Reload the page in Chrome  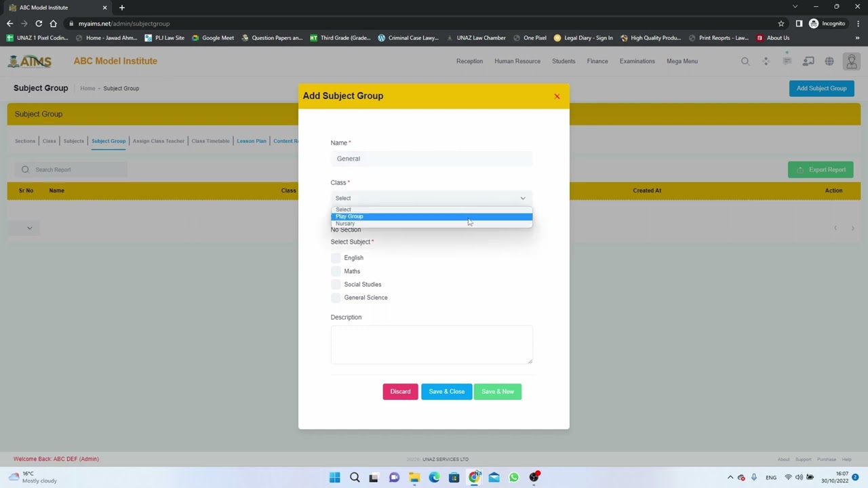click(x=39, y=23)
